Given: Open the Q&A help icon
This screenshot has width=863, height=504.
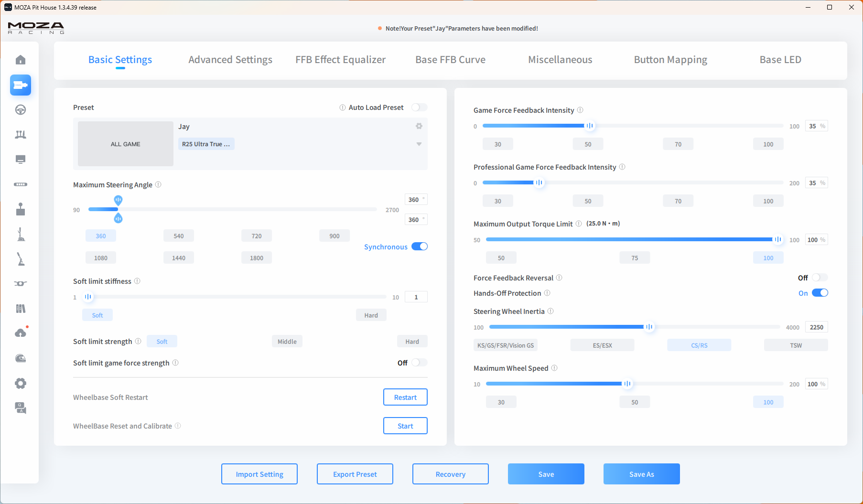Looking at the screenshot, I should [21, 408].
